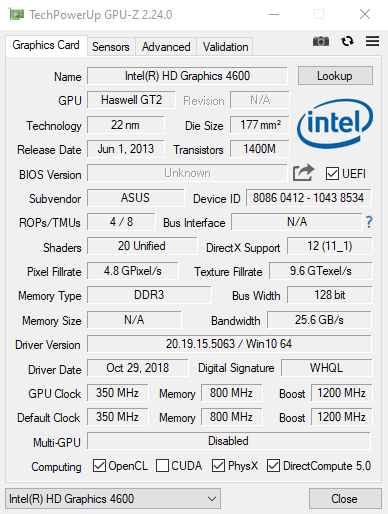Take a screenshot using the camera icon
Screen dimensions: 388x514
[321, 41]
